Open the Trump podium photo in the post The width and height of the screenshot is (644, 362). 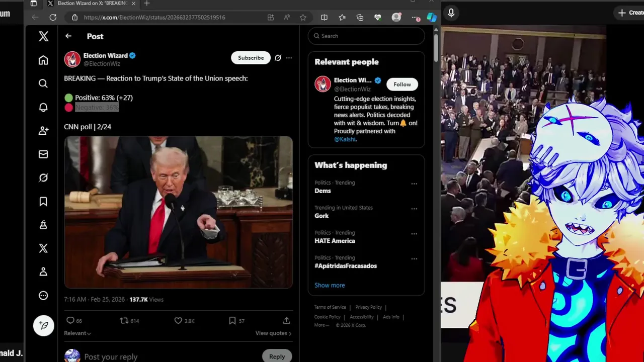(178, 212)
